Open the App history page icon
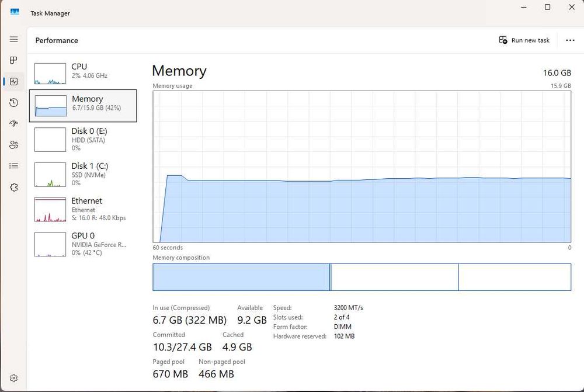The width and height of the screenshot is (584, 392). tap(14, 102)
